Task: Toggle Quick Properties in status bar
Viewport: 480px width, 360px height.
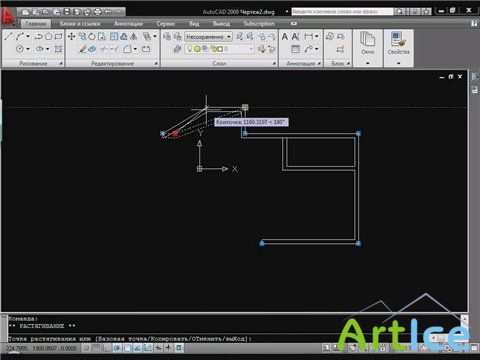Action: [179, 348]
